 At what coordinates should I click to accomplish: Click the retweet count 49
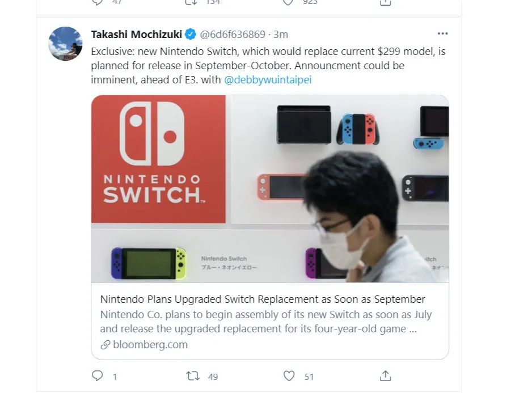(x=214, y=376)
